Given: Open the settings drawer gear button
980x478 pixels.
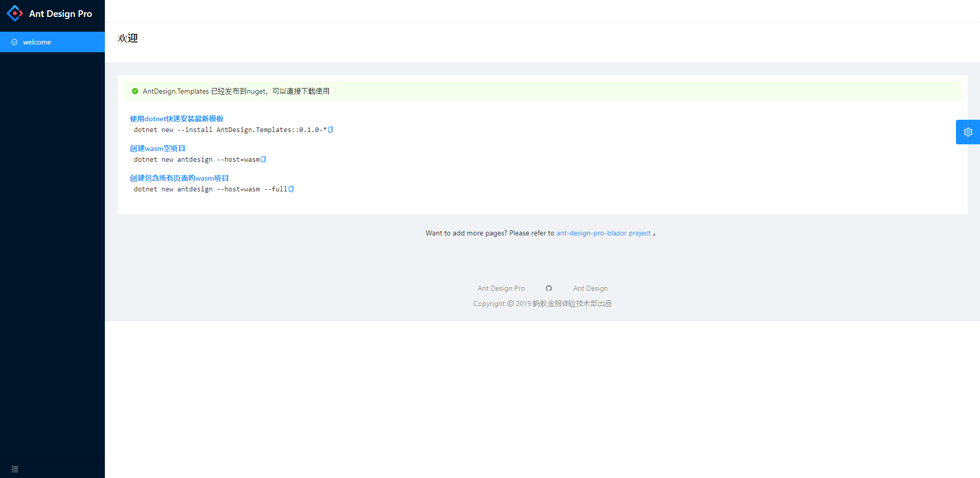Looking at the screenshot, I should 968,132.
